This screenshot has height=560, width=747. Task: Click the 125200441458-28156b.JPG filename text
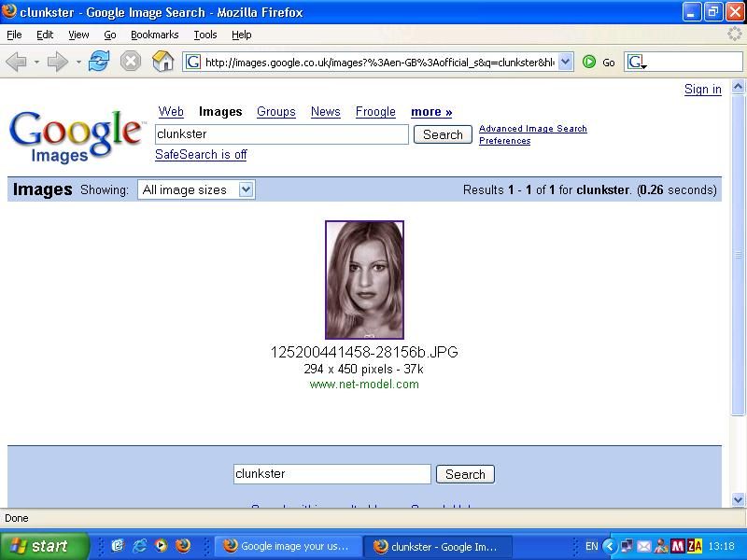tap(364, 352)
